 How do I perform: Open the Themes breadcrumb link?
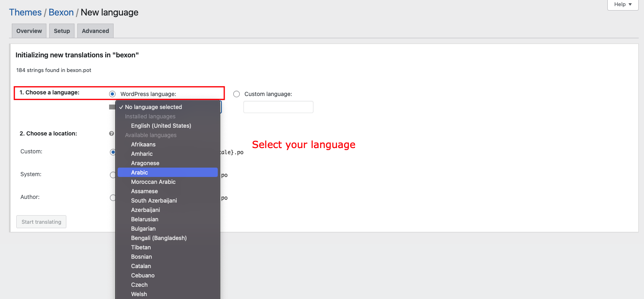(25, 13)
